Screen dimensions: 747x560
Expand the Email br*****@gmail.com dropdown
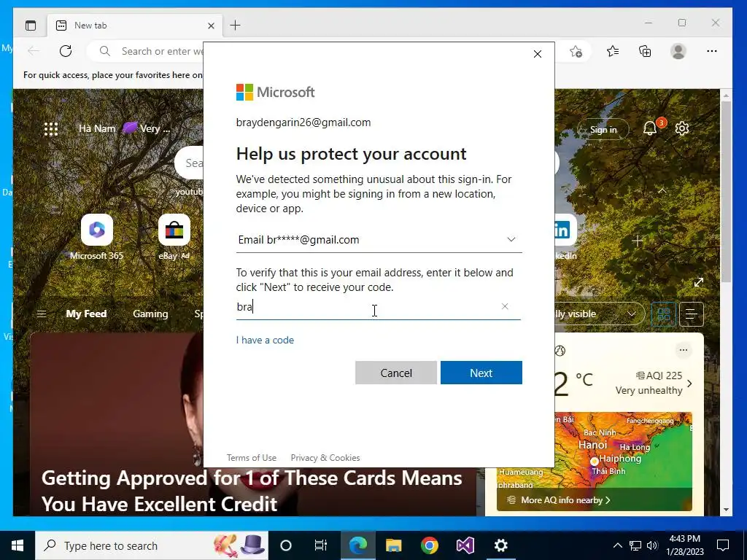click(x=379, y=239)
